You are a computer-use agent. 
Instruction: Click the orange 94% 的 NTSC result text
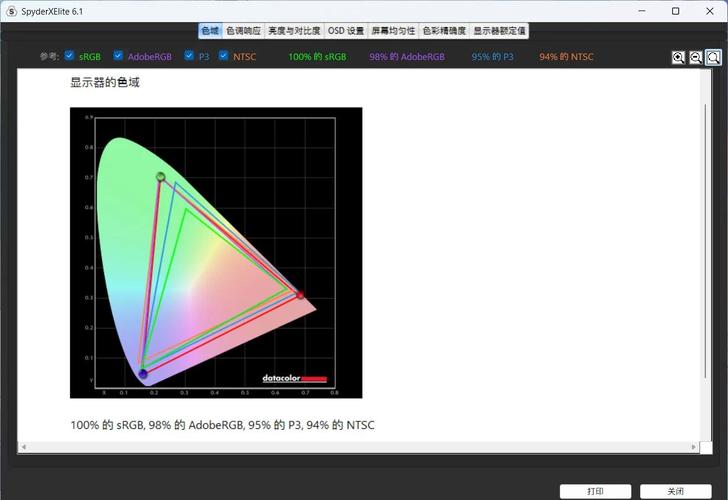566,57
